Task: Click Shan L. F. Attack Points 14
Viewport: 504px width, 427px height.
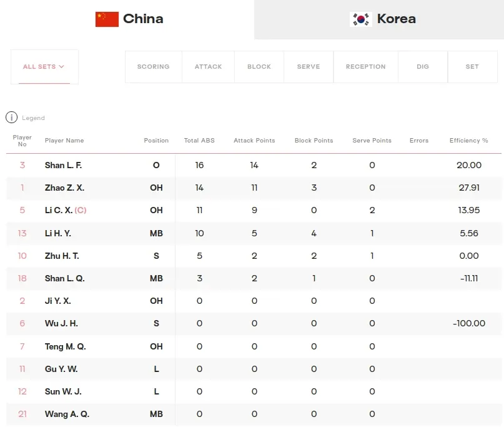Action: pos(254,165)
